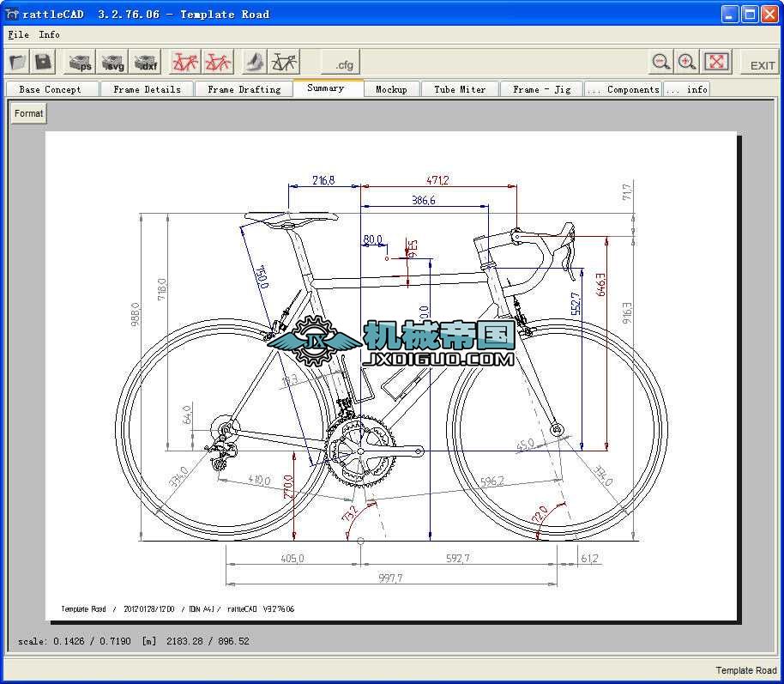Export the drawing as ps

click(x=81, y=62)
